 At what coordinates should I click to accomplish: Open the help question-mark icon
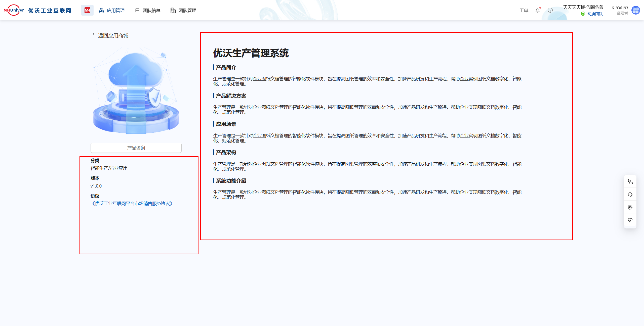point(550,10)
